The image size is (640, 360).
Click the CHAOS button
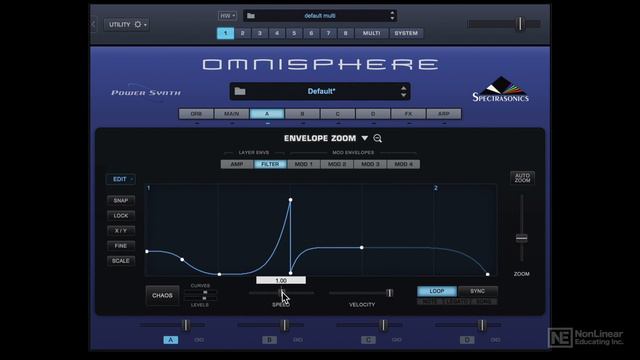(162, 296)
